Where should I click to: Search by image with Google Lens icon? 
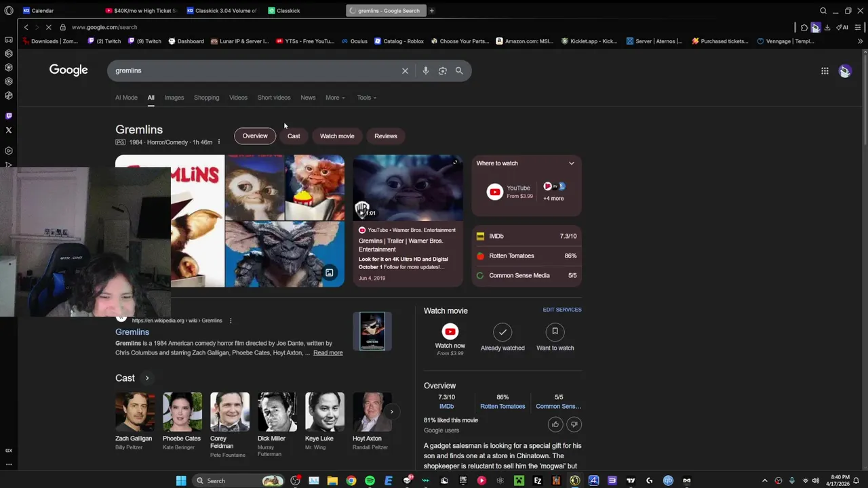(x=442, y=70)
